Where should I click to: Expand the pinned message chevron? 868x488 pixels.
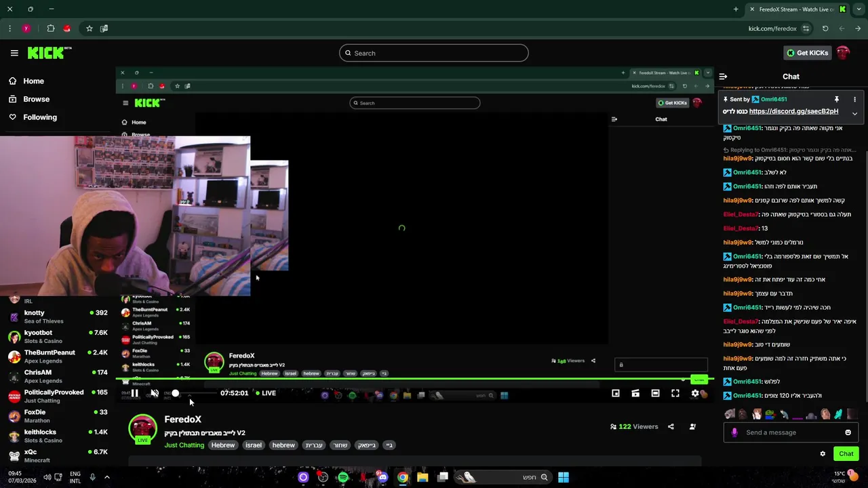854,113
